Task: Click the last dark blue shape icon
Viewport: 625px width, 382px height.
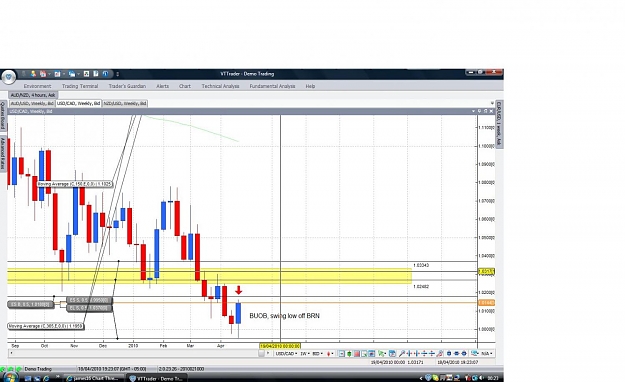Action: tap(464, 354)
